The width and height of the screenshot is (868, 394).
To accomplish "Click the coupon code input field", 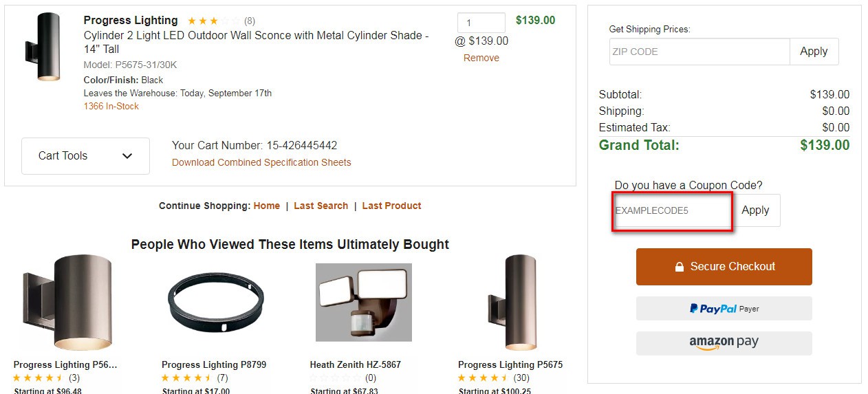I will click(x=672, y=211).
